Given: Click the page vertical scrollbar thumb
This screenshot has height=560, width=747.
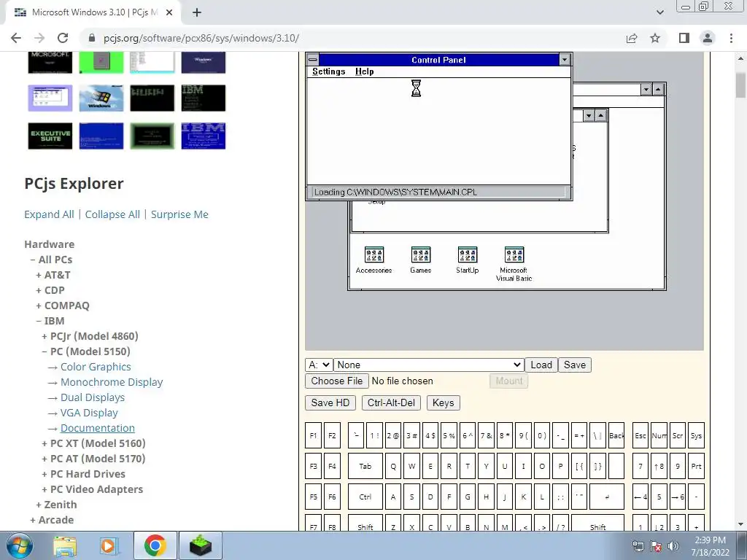Looking at the screenshot, I should (740, 85).
